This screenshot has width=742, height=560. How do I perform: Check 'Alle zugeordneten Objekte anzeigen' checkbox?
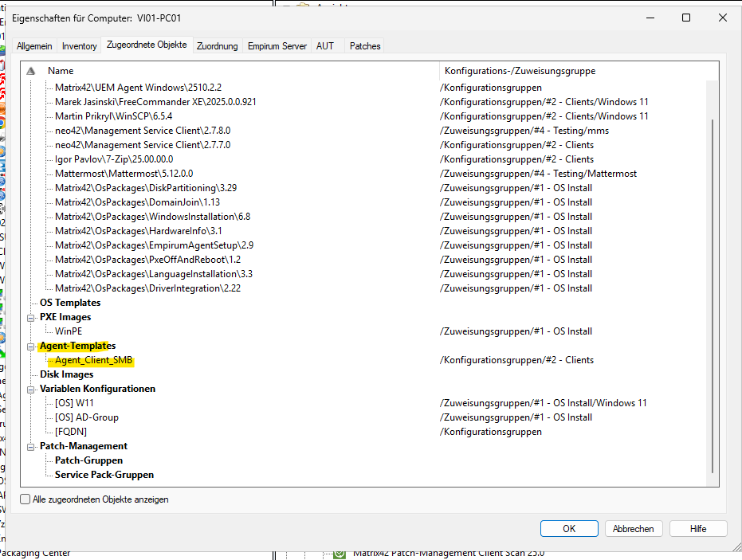tap(26, 499)
